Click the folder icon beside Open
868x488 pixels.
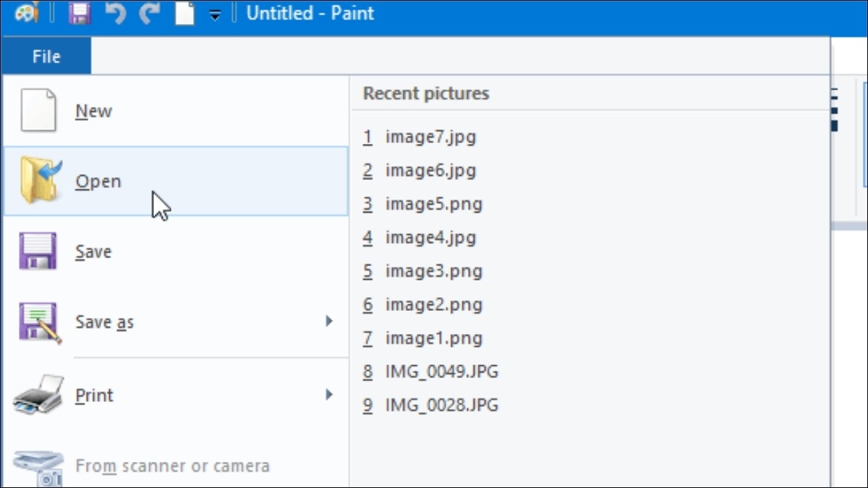pyautogui.click(x=41, y=180)
